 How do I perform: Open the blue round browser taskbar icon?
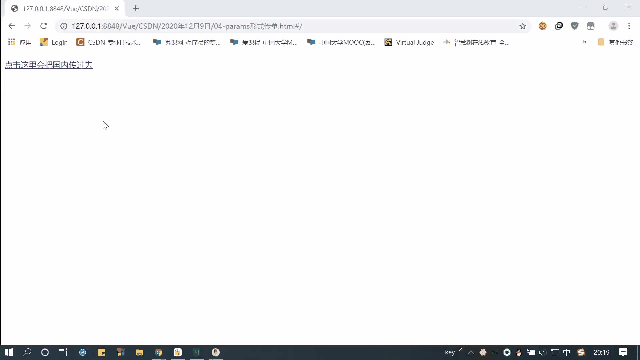(82, 352)
